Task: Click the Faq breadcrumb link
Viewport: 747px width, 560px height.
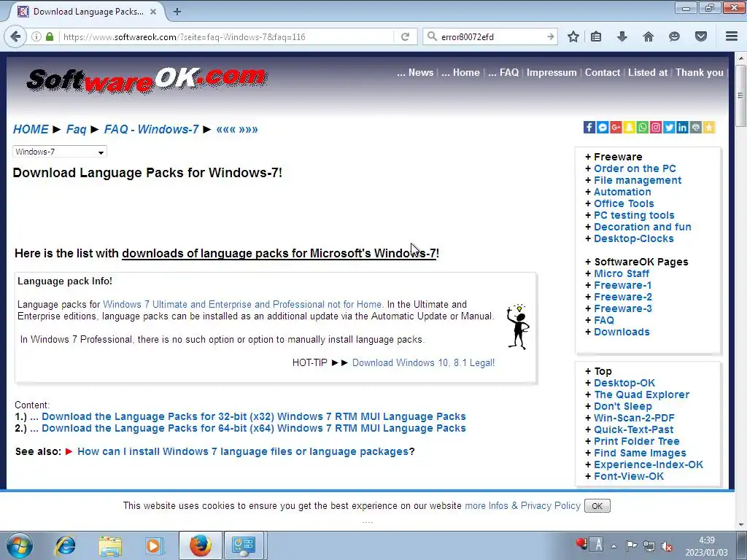Action: point(76,130)
